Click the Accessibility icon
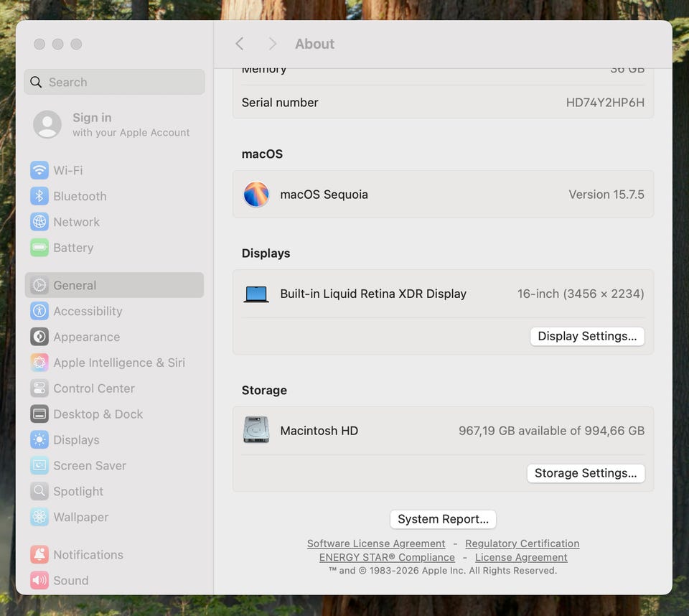 click(x=39, y=311)
